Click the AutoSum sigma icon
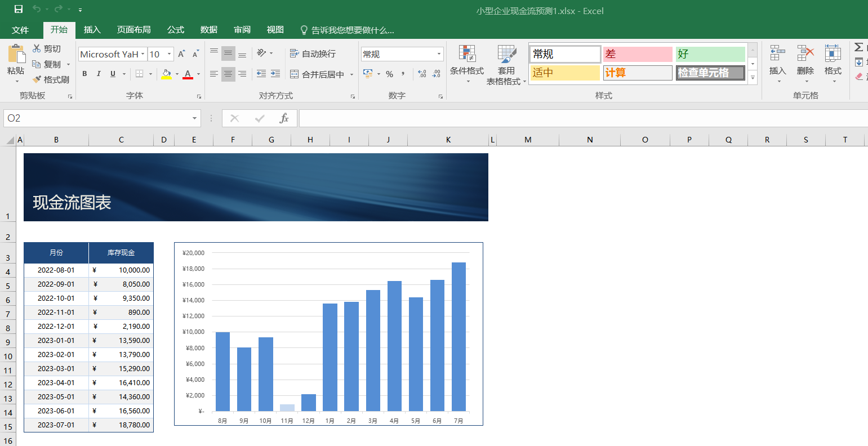 [x=859, y=47]
